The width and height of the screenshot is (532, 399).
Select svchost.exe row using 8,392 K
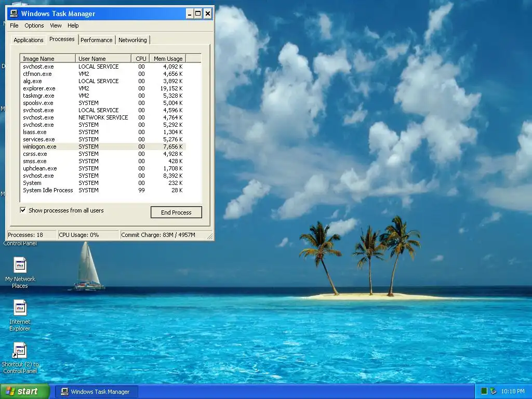(103, 176)
